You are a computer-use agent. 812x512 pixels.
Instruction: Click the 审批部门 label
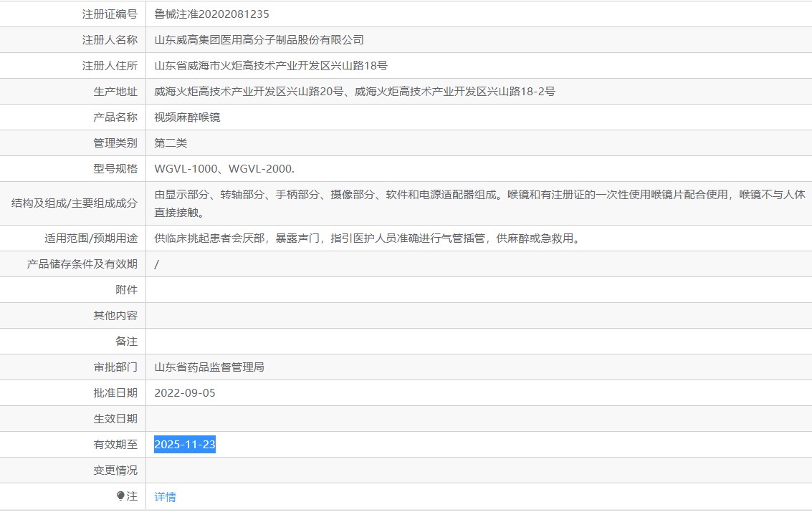[115, 367]
